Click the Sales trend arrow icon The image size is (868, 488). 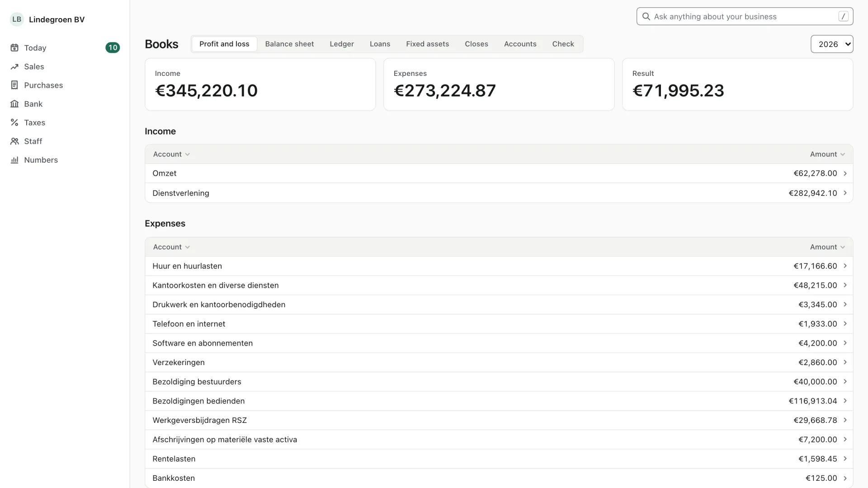click(14, 66)
